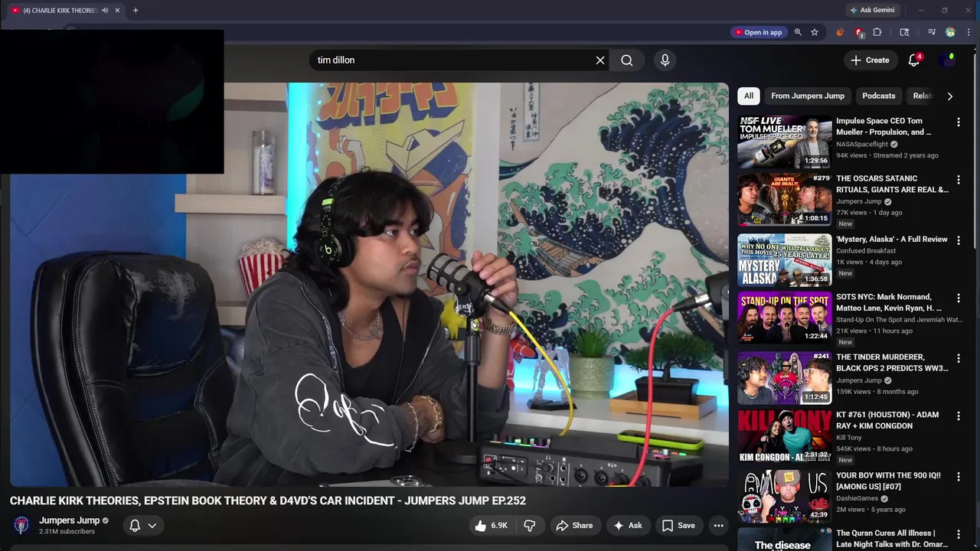980x551 pixels.
Task: Open options menu for KT #761 Houston video
Action: [959, 416]
